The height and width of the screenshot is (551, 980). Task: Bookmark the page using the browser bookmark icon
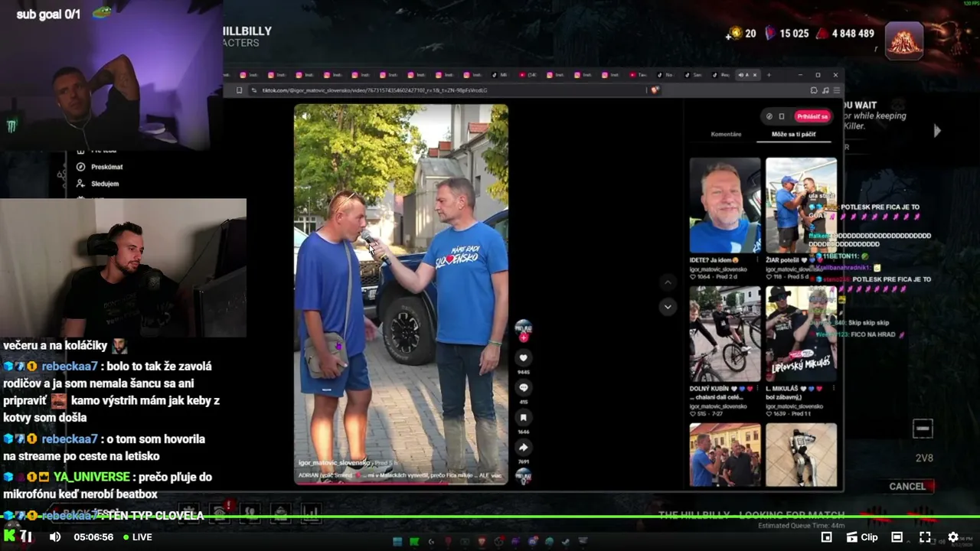coord(240,90)
